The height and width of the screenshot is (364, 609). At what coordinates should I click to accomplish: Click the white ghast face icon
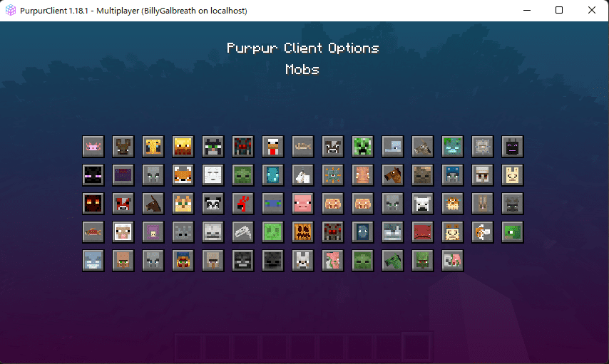click(213, 175)
